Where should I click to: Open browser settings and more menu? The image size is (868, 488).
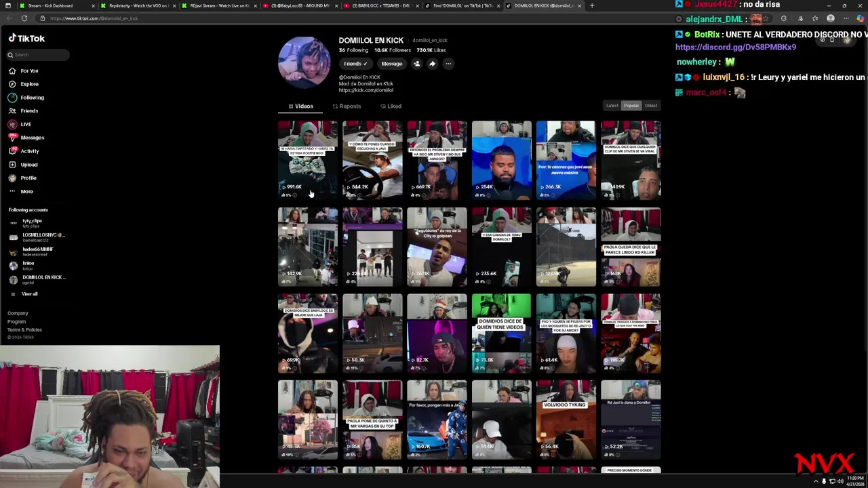coord(846,18)
